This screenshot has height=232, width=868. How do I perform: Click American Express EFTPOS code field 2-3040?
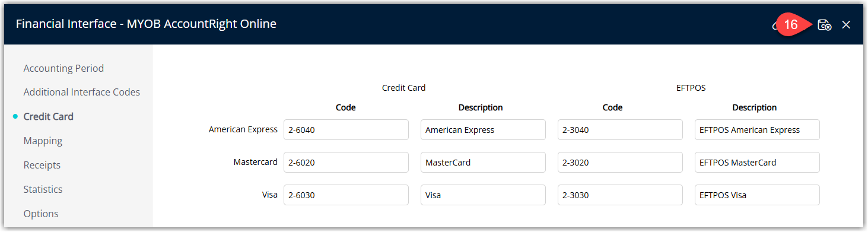620,130
